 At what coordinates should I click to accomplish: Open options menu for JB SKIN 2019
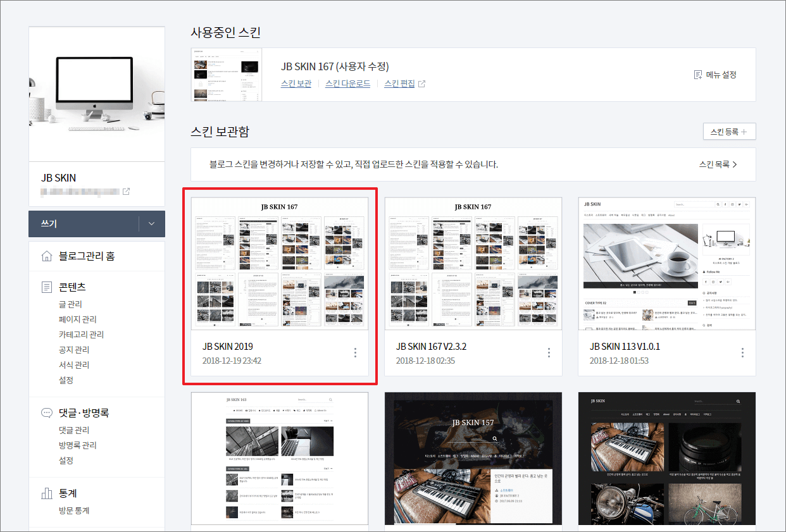(x=355, y=353)
